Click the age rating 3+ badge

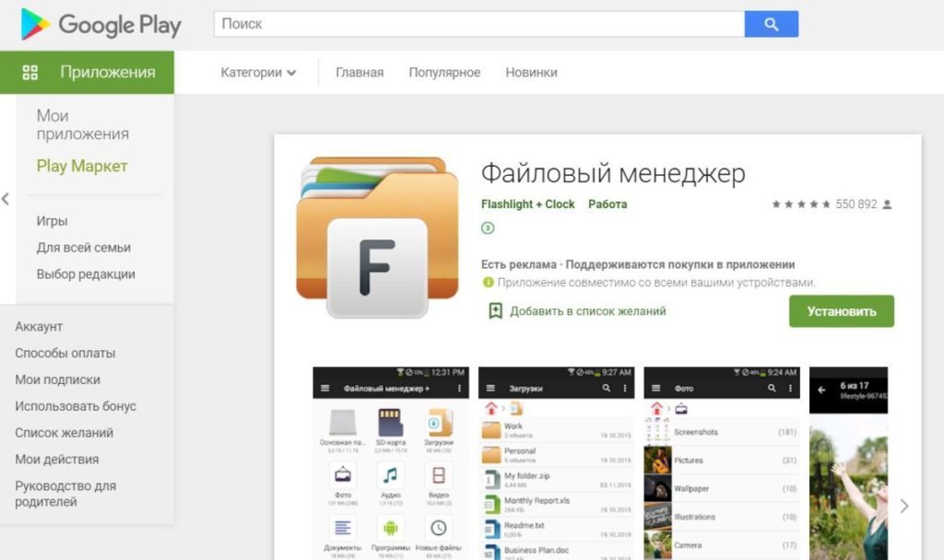click(488, 228)
